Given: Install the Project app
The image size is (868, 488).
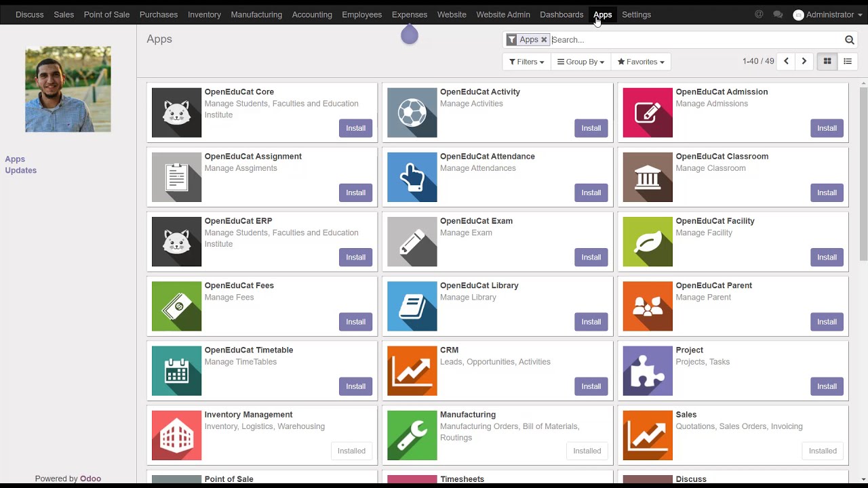Looking at the screenshot, I should 827,386.
